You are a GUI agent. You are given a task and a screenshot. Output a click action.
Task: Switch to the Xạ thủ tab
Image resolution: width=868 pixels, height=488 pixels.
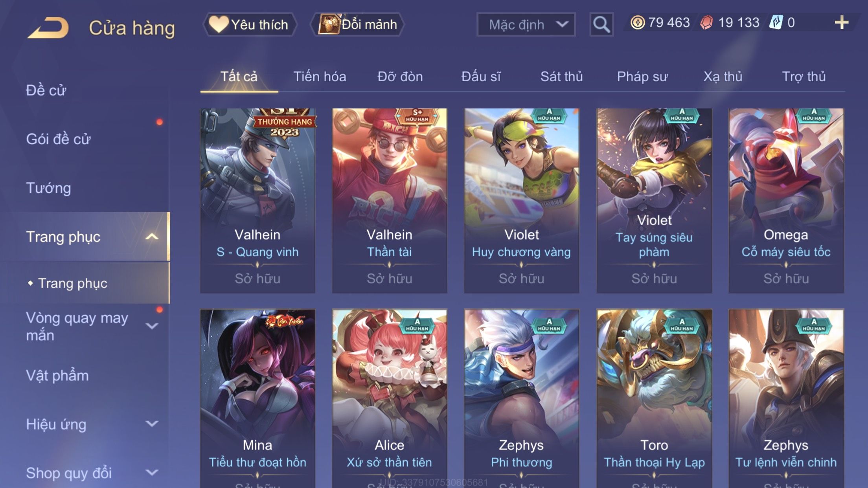click(x=723, y=76)
